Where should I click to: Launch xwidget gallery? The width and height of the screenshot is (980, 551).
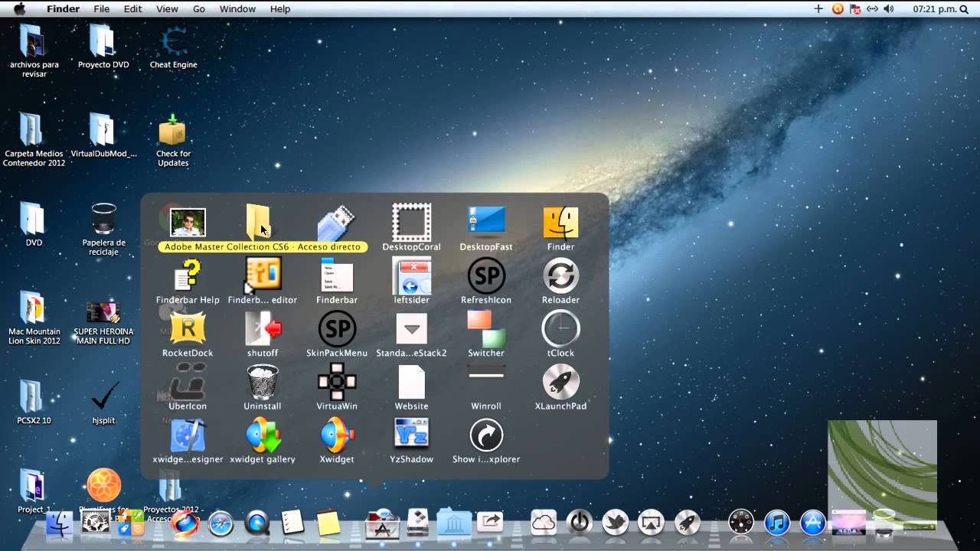pos(262,435)
